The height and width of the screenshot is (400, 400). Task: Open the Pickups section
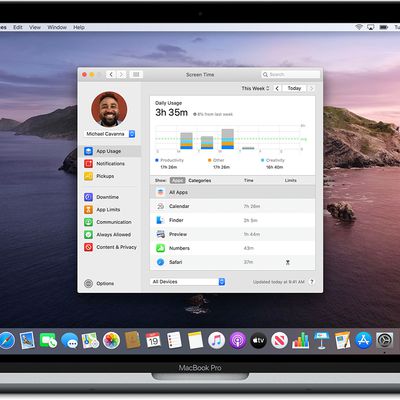(x=99, y=176)
